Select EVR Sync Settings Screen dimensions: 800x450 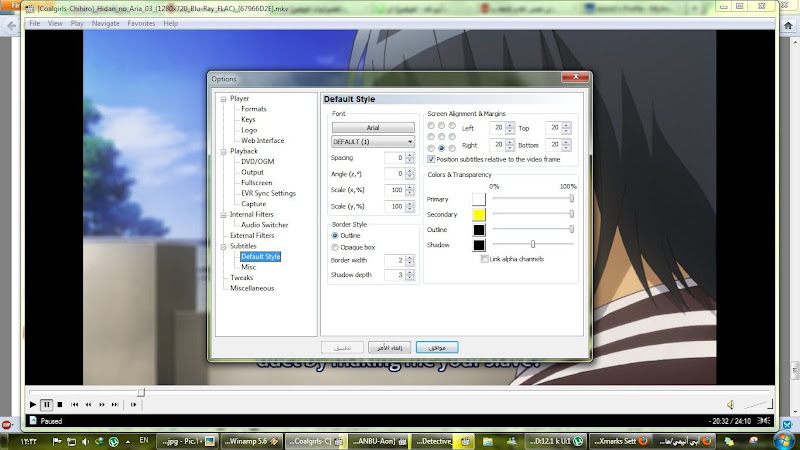[268, 193]
